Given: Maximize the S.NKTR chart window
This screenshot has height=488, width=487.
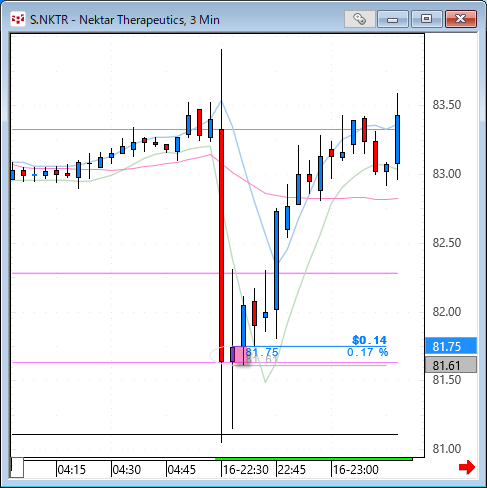Looking at the screenshot, I should pyautogui.click(x=426, y=19).
